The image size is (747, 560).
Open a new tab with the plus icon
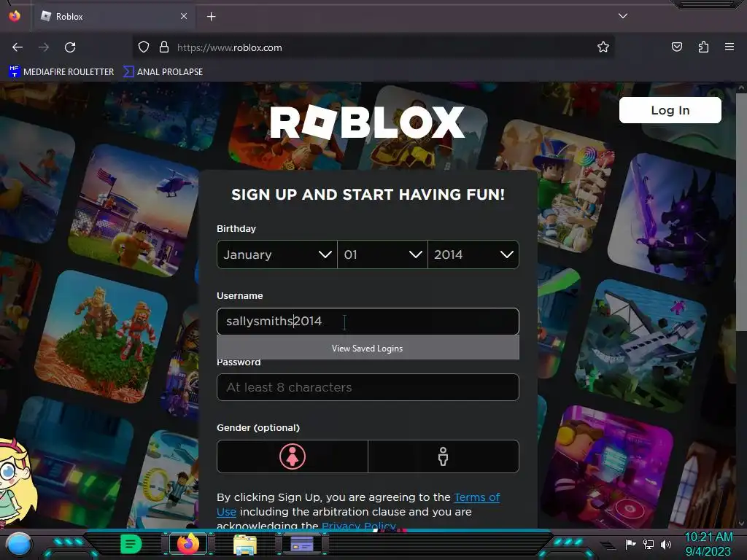coord(211,17)
